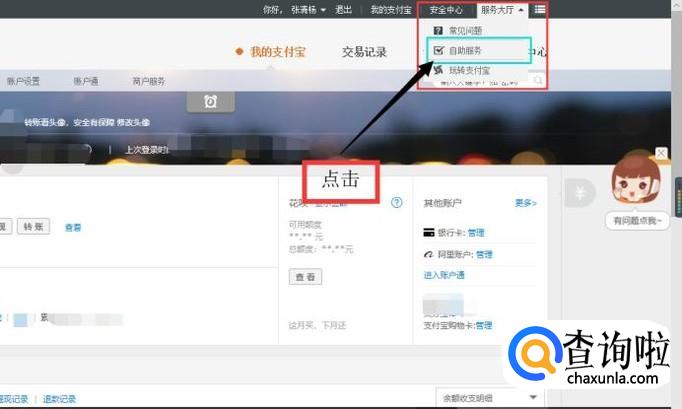The height and width of the screenshot is (409, 682).
Task: Click the alarm clock reminder icon
Action: tap(211, 102)
